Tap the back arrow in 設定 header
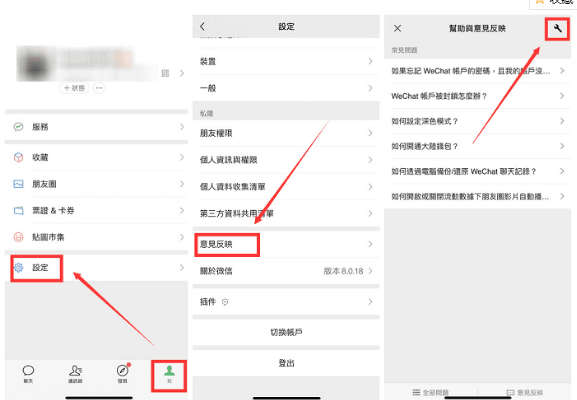Screen dimensions: 577x400 (202, 26)
